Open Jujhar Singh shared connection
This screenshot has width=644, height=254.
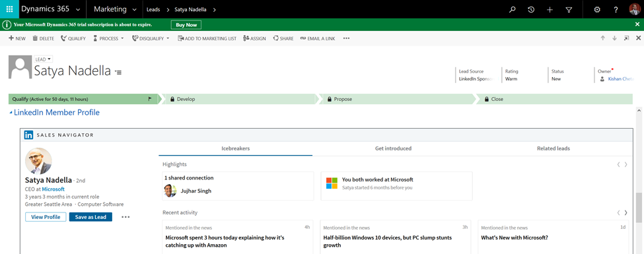(x=196, y=191)
